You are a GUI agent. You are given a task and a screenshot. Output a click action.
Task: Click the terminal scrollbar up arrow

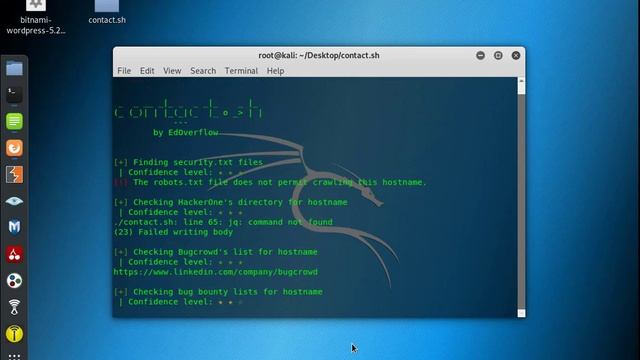(x=521, y=81)
